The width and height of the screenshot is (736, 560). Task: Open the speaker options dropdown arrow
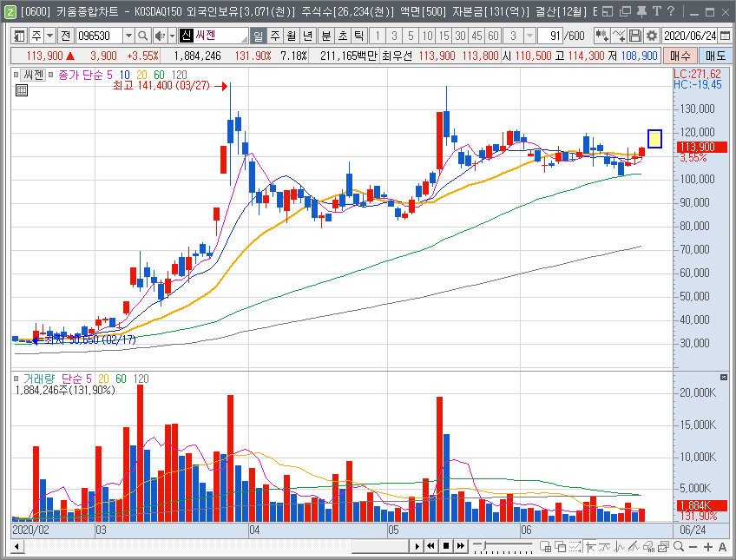(x=172, y=36)
